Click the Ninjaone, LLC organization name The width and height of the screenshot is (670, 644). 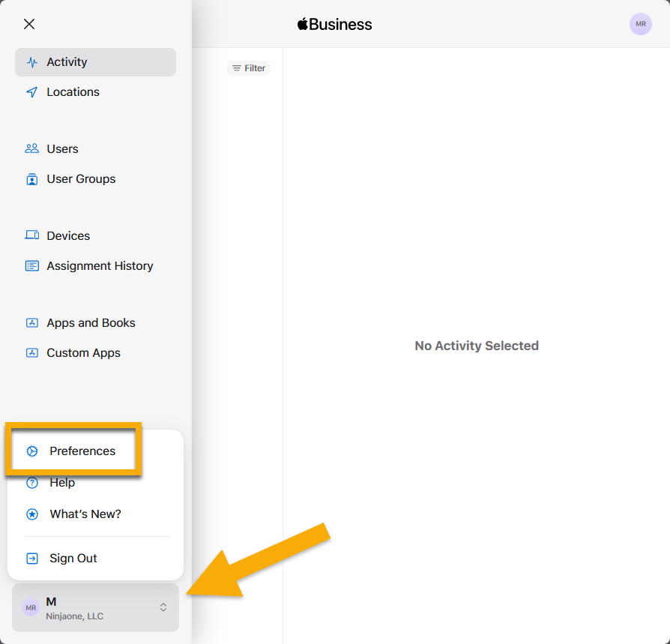tap(74, 616)
